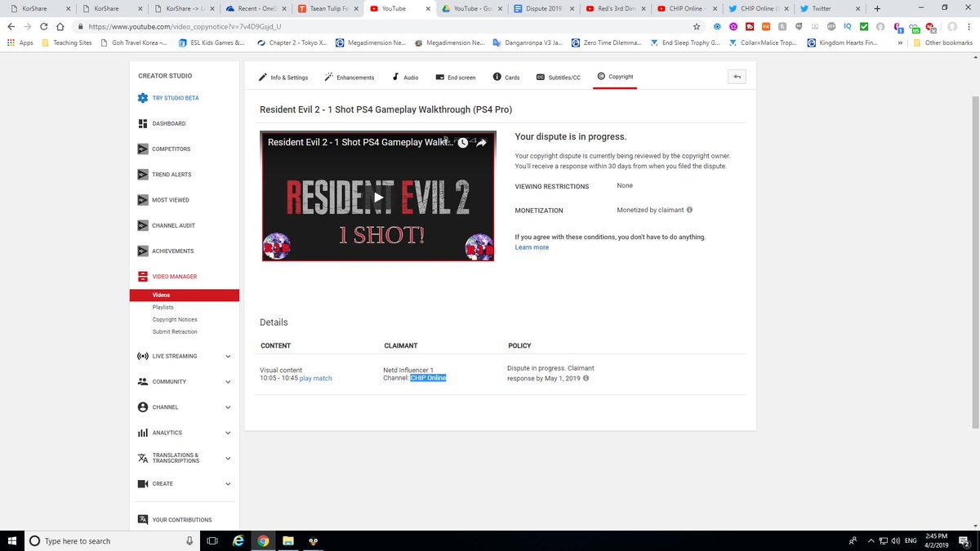Click the microphone icon in taskbar search
This screenshot has height=551, width=980.
point(189,540)
